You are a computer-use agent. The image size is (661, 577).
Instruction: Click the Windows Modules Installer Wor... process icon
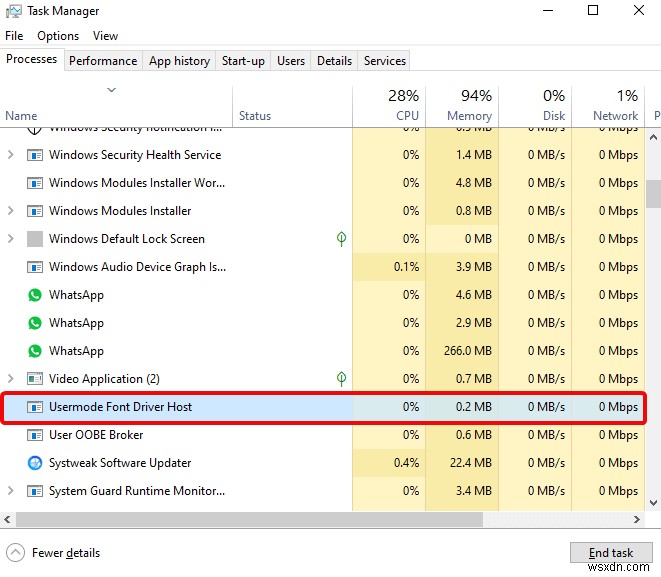coord(35,183)
